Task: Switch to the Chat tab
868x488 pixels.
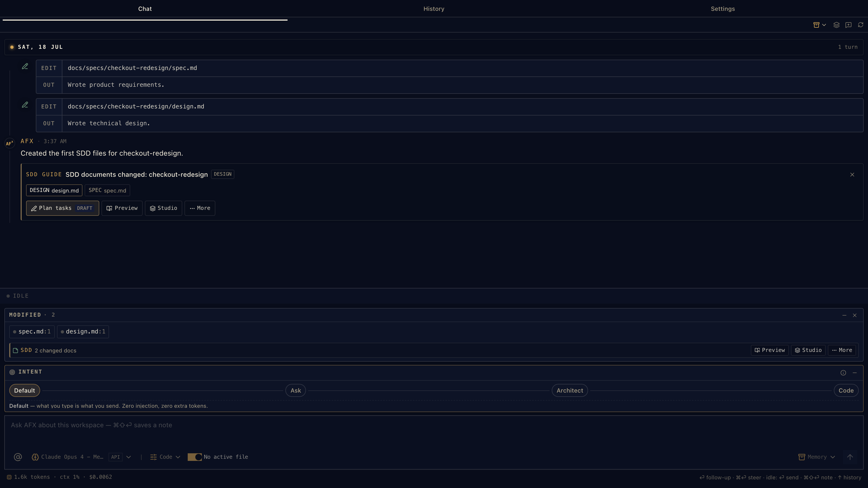Action: pyautogui.click(x=145, y=9)
